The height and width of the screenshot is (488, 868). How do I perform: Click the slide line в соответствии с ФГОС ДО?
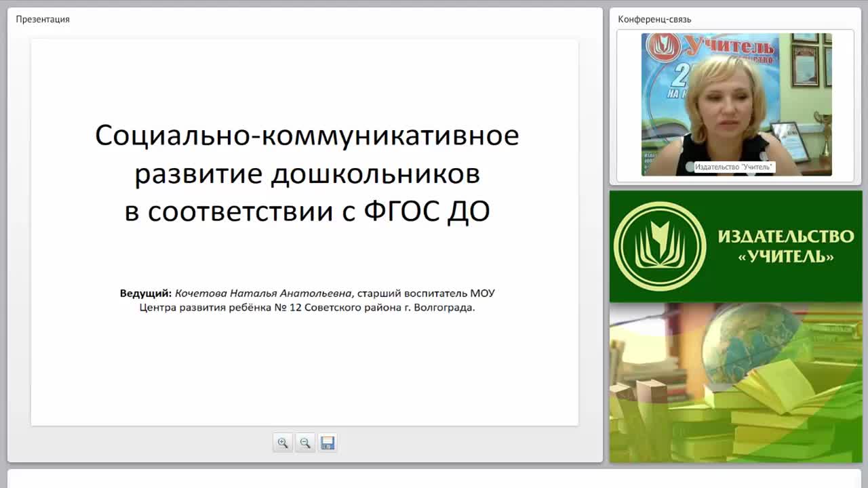point(307,211)
